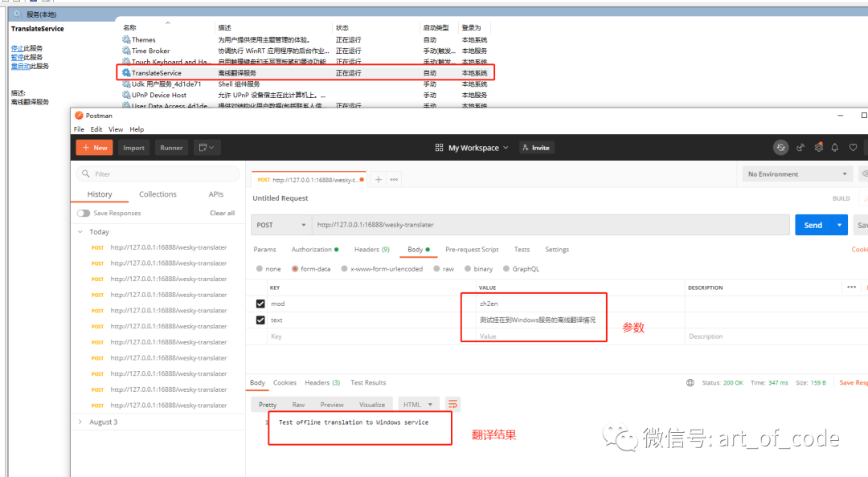Select the lowercase raw body radio

click(436, 269)
